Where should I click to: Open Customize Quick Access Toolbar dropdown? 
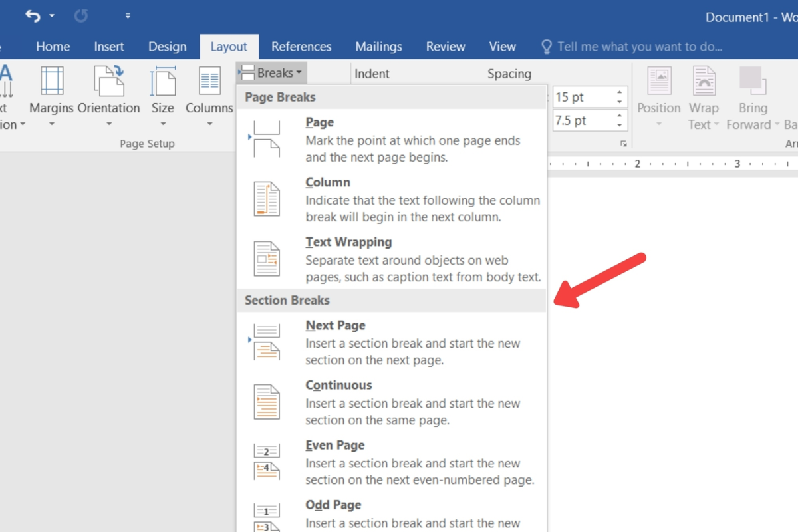point(128,16)
